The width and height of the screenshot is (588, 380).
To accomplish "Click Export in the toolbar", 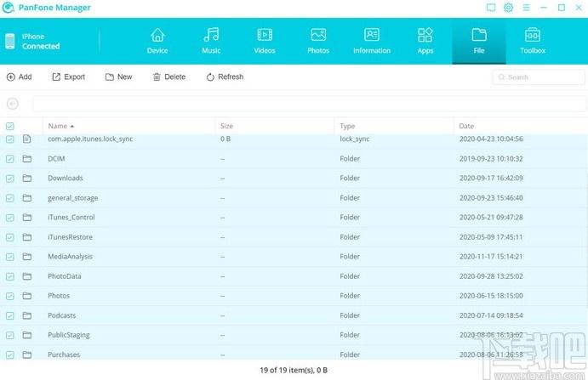I will click(69, 77).
